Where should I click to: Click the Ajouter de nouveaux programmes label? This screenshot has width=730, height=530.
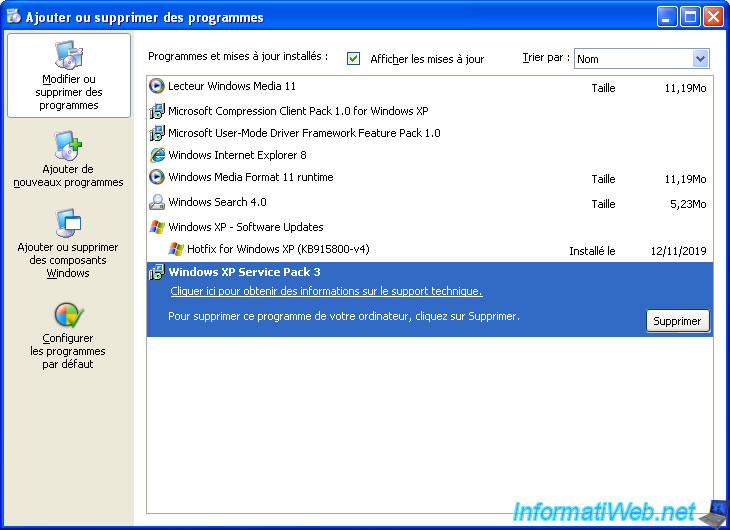tap(68, 176)
